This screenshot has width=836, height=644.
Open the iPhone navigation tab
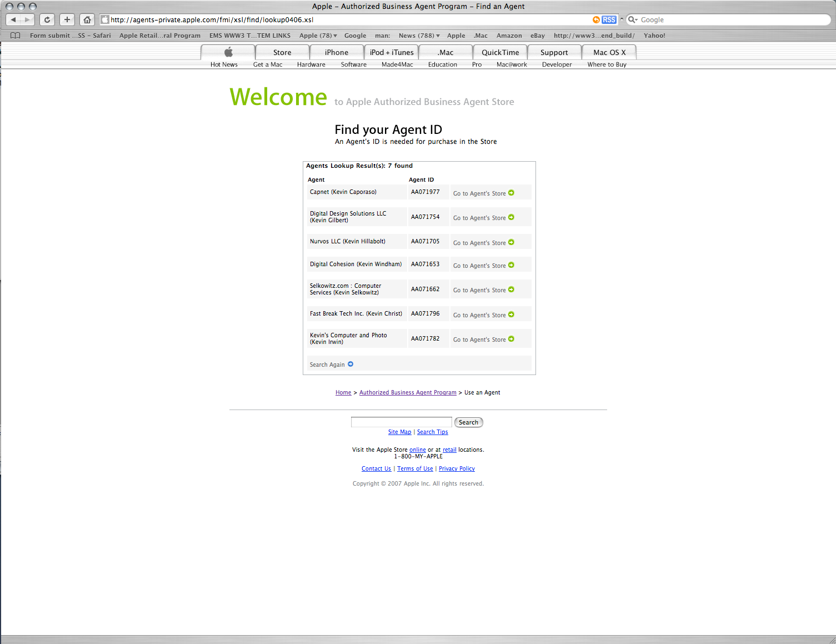pyautogui.click(x=337, y=52)
